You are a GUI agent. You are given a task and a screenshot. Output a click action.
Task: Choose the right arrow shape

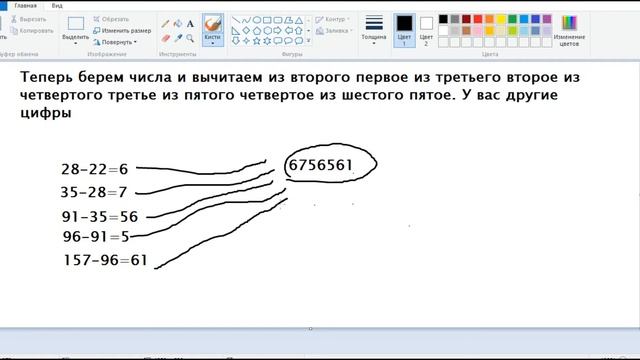click(278, 30)
